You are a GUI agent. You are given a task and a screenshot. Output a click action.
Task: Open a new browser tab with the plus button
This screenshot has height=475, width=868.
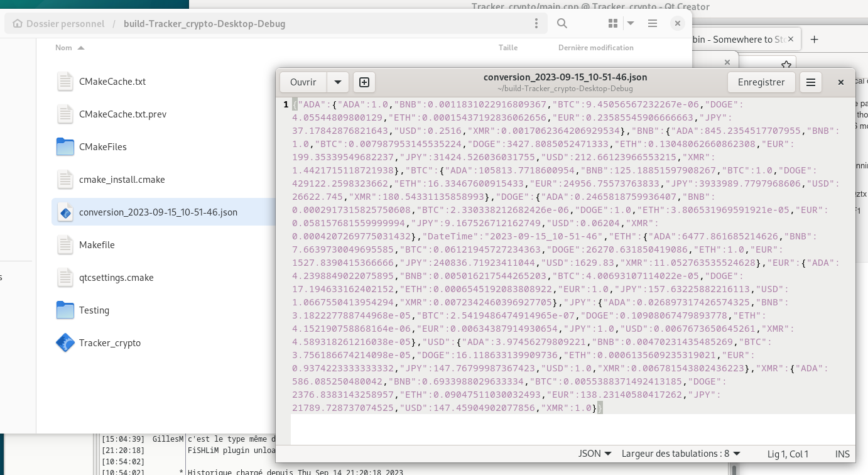point(815,39)
